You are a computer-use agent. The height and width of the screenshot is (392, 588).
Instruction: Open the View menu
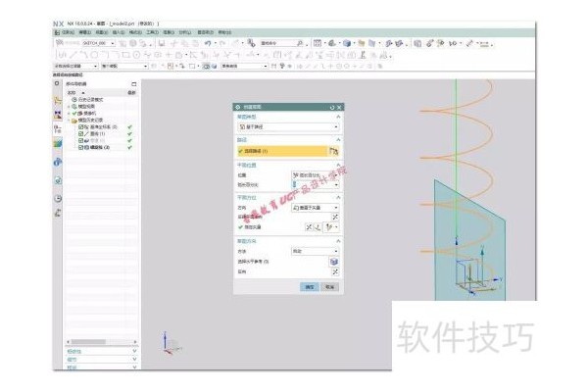pos(102,32)
